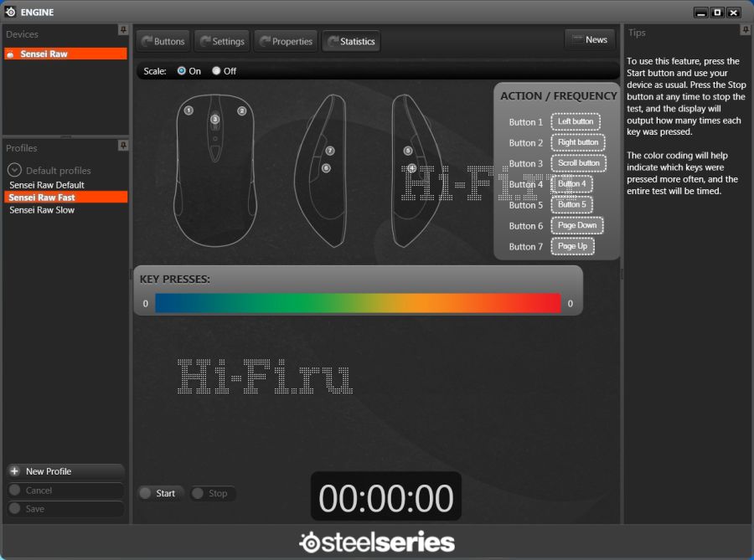
Task: Open the News panel
Action: tap(590, 39)
